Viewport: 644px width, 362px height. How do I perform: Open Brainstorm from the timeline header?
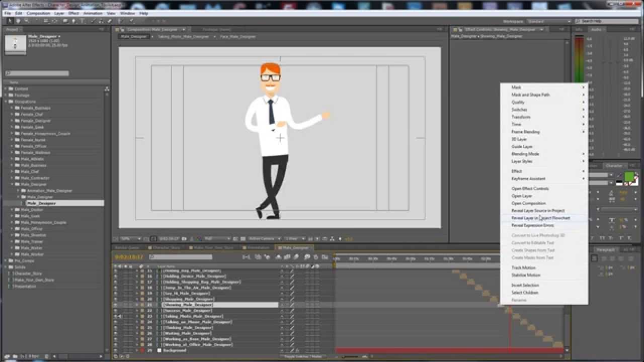click(x=307, y=257)
